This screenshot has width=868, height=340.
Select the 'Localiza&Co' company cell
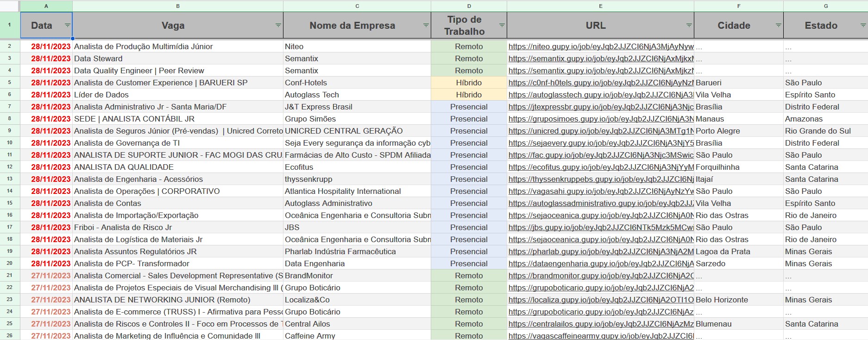click(357, 300)
